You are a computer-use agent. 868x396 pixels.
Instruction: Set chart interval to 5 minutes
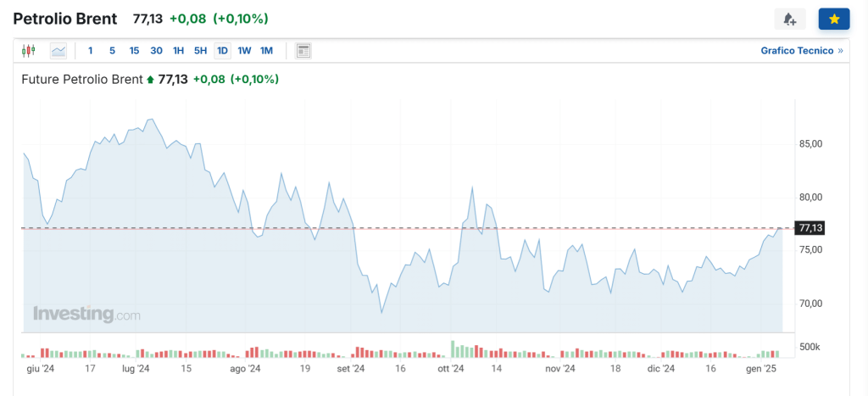click(112, 51)
